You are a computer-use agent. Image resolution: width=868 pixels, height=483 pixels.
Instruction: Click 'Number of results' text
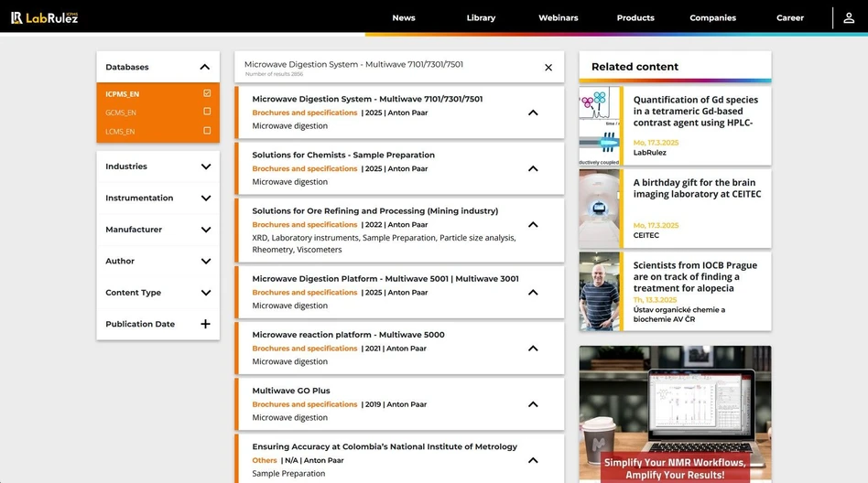[x=274, y=74]
